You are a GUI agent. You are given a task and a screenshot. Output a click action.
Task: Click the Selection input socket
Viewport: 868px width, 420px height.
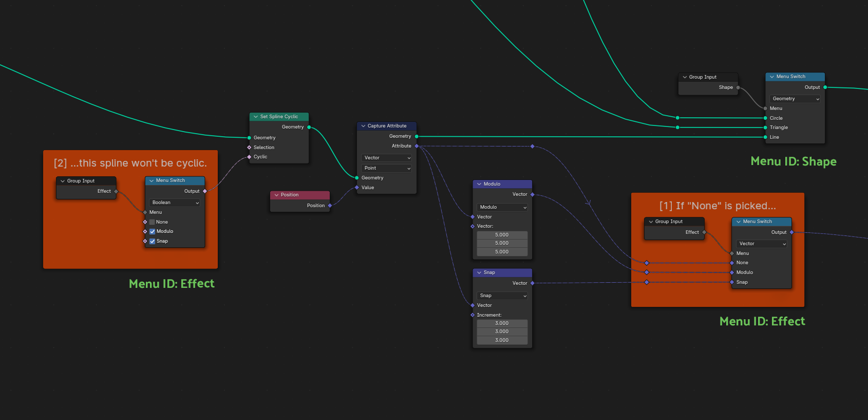(x=249, y=148)
